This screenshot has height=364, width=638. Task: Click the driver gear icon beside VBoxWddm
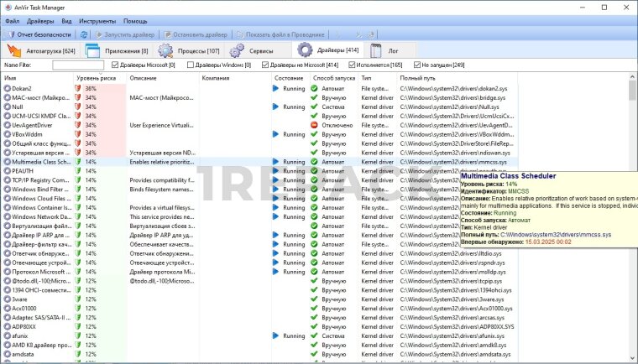[8, 134]
